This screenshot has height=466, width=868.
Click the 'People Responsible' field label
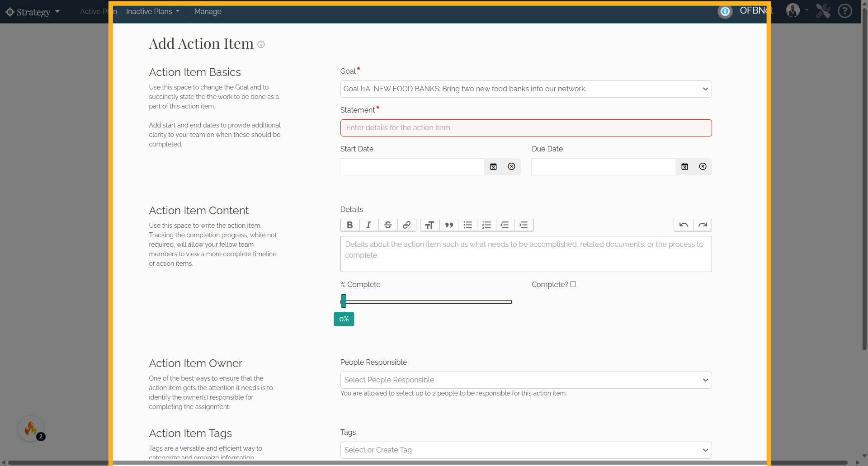[373, 362]
